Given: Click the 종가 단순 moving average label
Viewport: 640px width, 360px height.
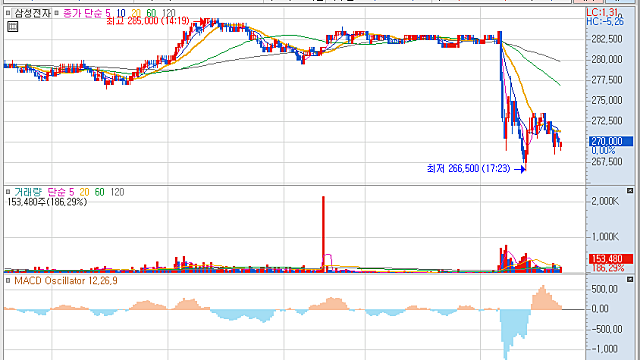Looking at the screenshot, I should point(82,13).
